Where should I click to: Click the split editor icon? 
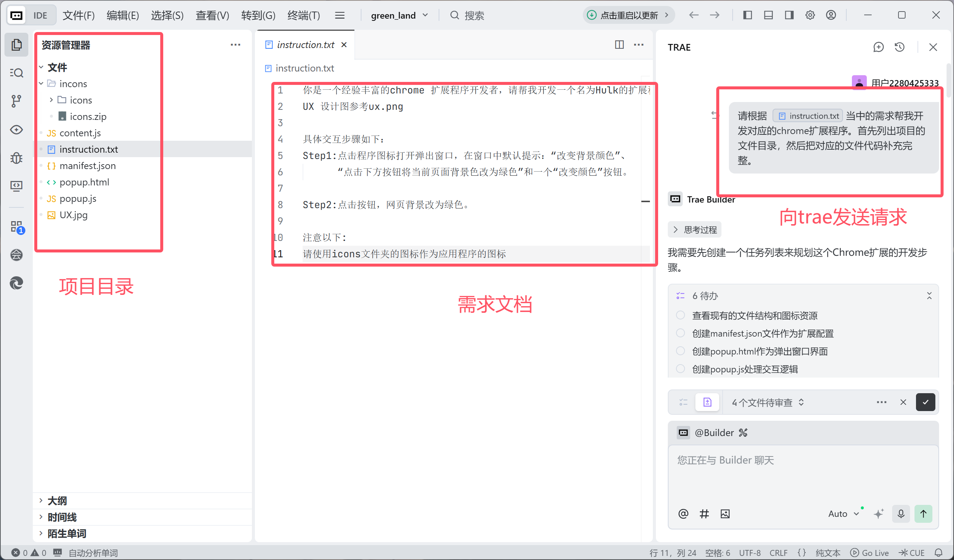point(619,45)
